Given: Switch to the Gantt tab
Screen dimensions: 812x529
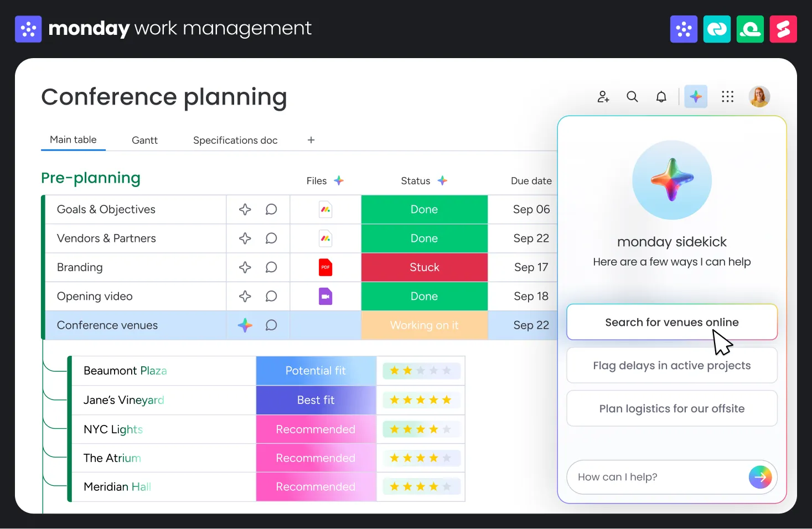Looking at the screenshot, I should (x=144, y=141).
